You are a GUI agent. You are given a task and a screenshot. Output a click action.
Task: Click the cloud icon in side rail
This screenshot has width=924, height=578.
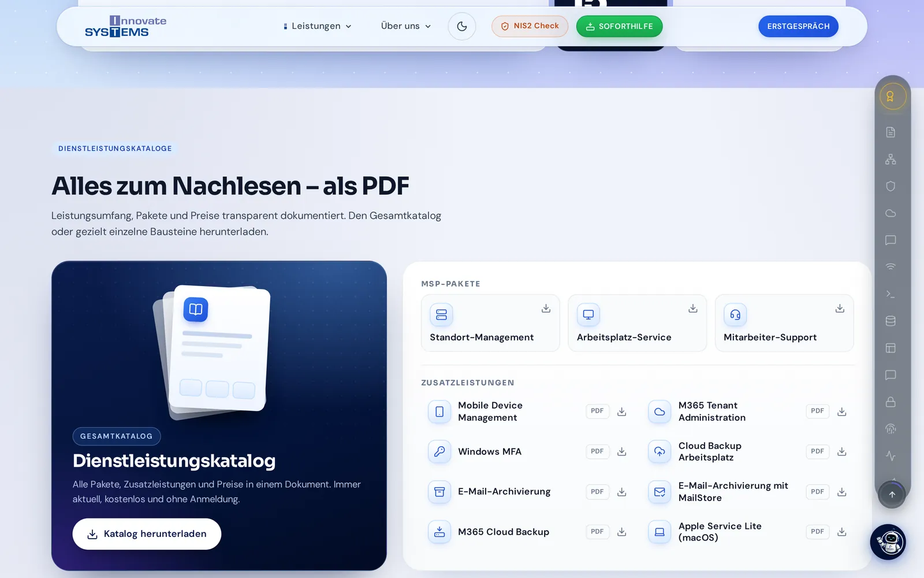click(891, 213)
